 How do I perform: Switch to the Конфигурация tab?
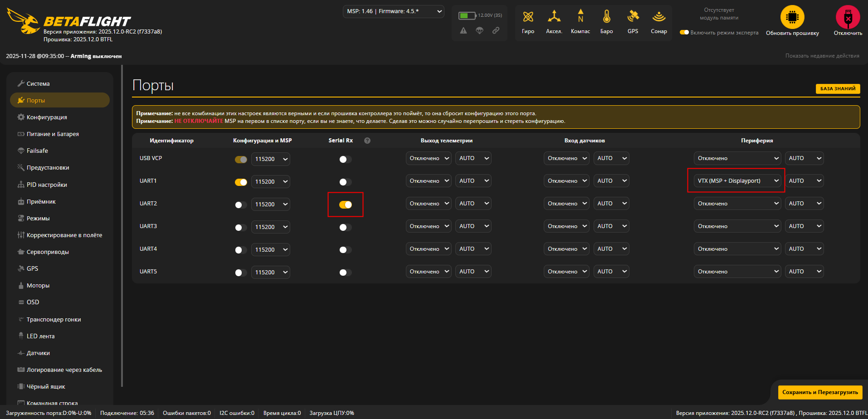pyautogui.click(x=47, y=117)
